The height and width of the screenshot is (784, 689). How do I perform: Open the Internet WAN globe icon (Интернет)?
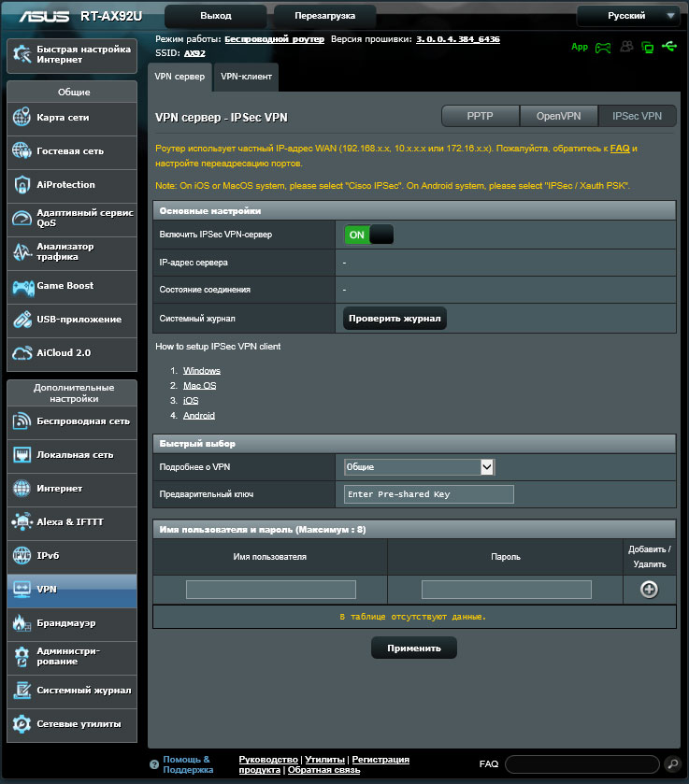coord(22,488)
